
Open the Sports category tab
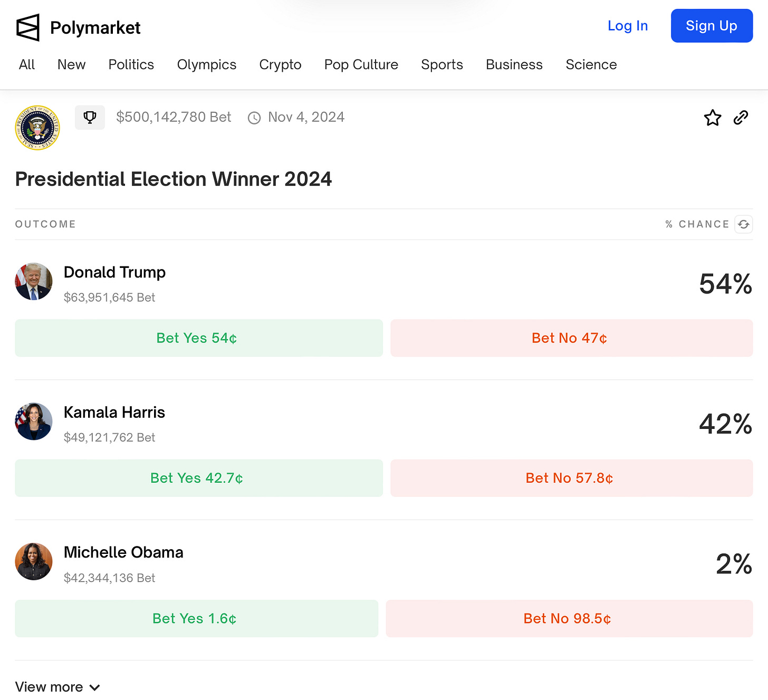point(442,64)
